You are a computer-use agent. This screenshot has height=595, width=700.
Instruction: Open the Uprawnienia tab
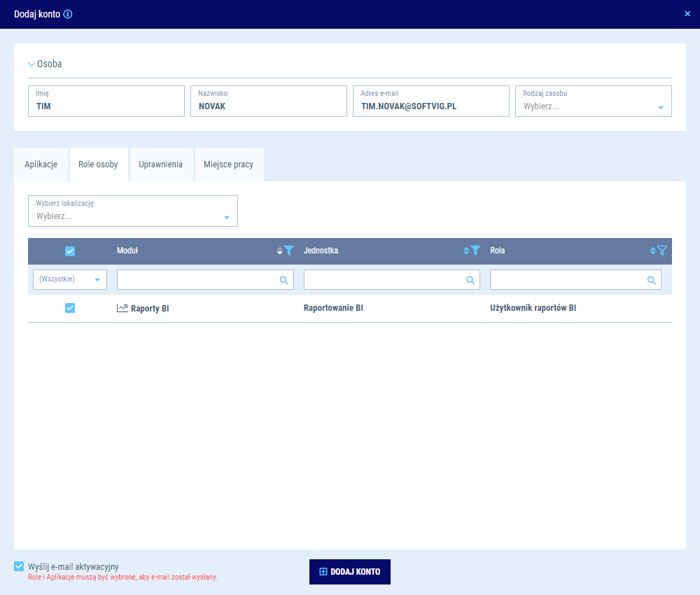pos(160,164)
